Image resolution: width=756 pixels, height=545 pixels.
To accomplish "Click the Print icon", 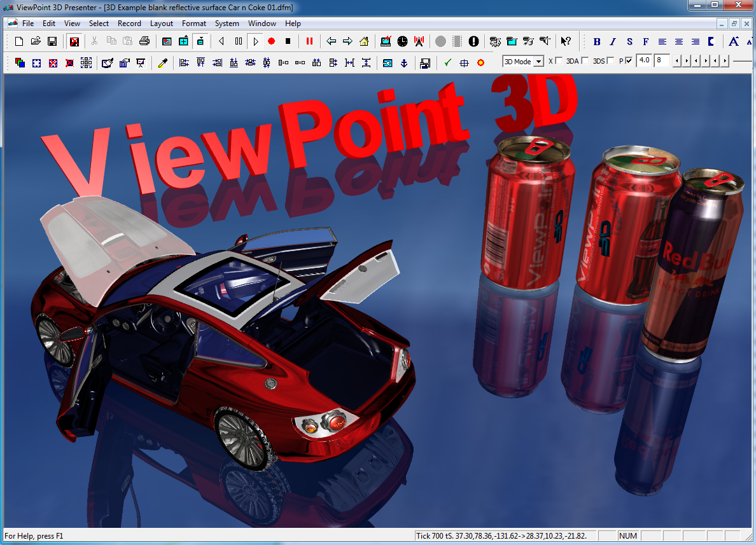I will (144, 41).
